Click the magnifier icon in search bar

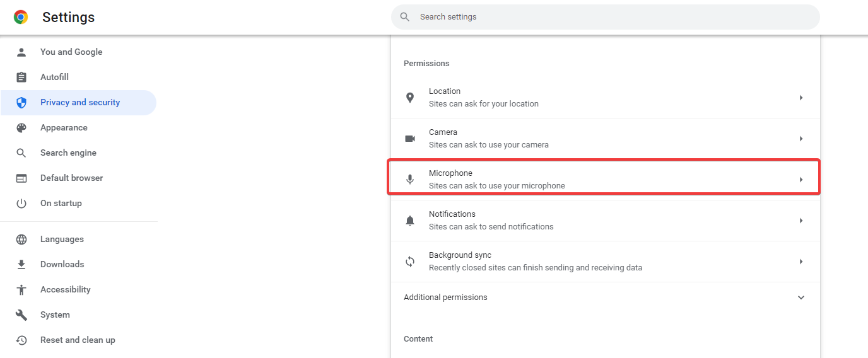(x=405, y=17)
